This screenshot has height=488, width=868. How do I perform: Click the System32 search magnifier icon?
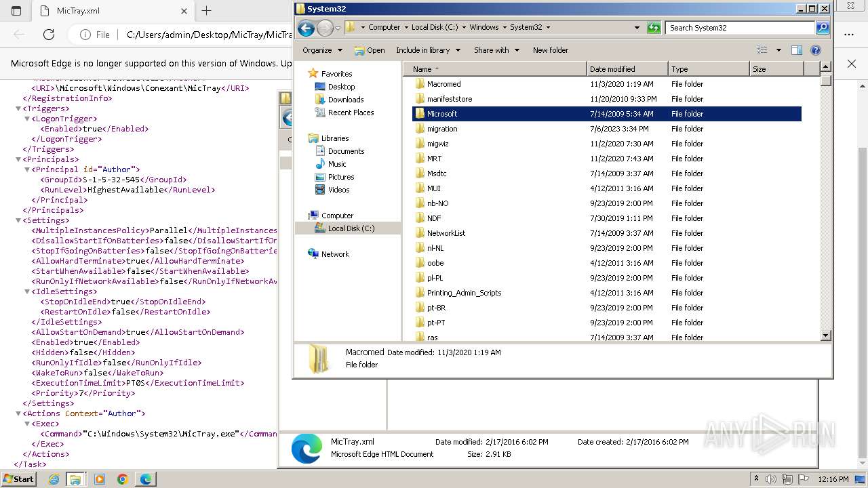click(x=823, y=28)
